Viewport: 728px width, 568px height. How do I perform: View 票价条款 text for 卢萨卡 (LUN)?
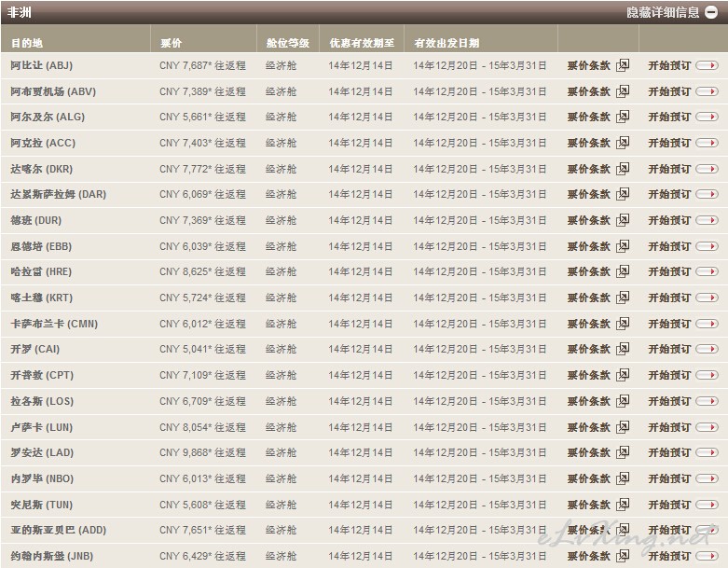(589, 427)
